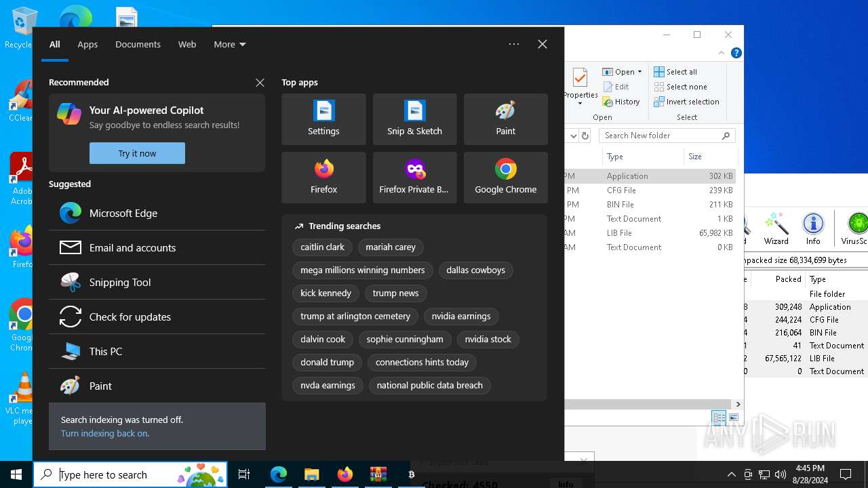The width and height of the screenshot is (868, 488).
Task: Focus the taskbar search box
Action: pos(130,474)
